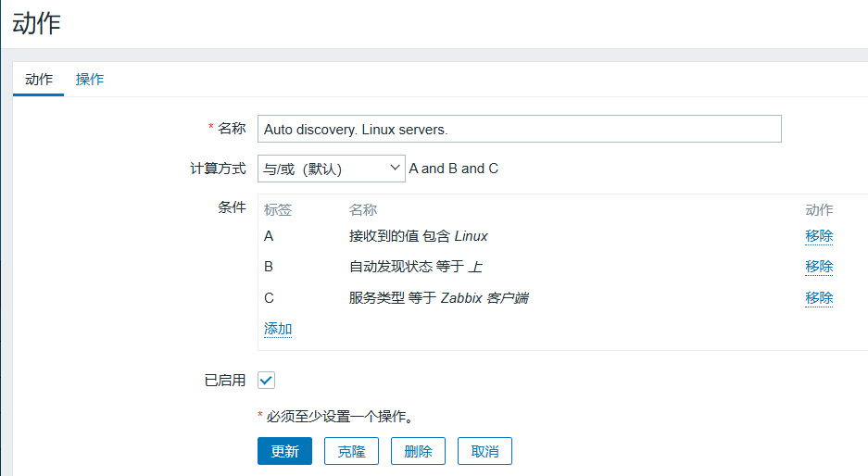Click the 动作 page heading
The width and height of the screenshot is (868, 476).
(x=37, y=24)
